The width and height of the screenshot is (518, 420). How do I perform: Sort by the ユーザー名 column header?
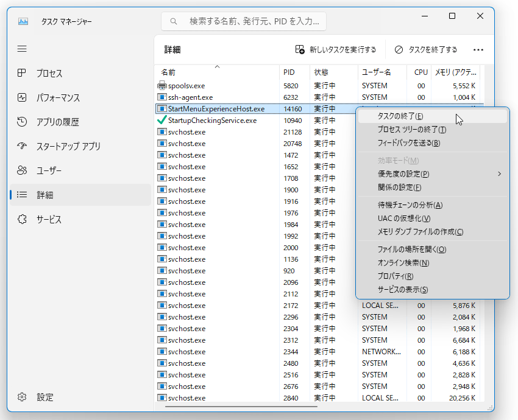[x=382, y=72]
